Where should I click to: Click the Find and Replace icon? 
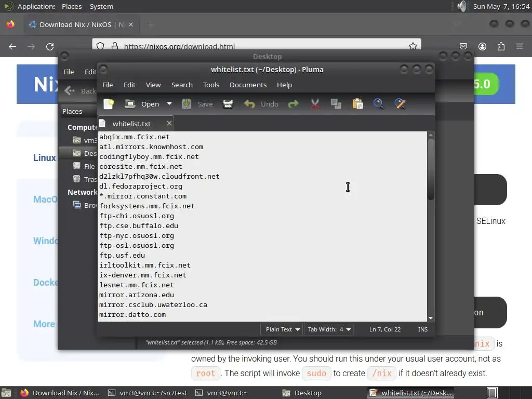[x=400, y=104]
